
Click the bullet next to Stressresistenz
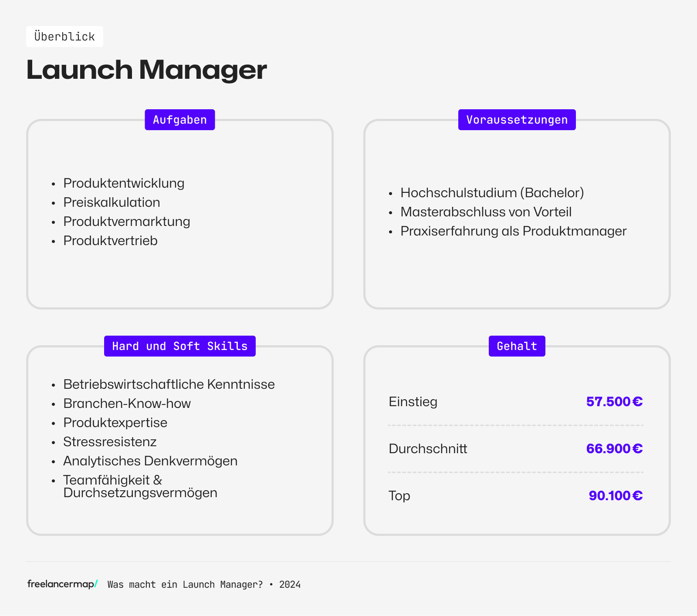point(53,442)
